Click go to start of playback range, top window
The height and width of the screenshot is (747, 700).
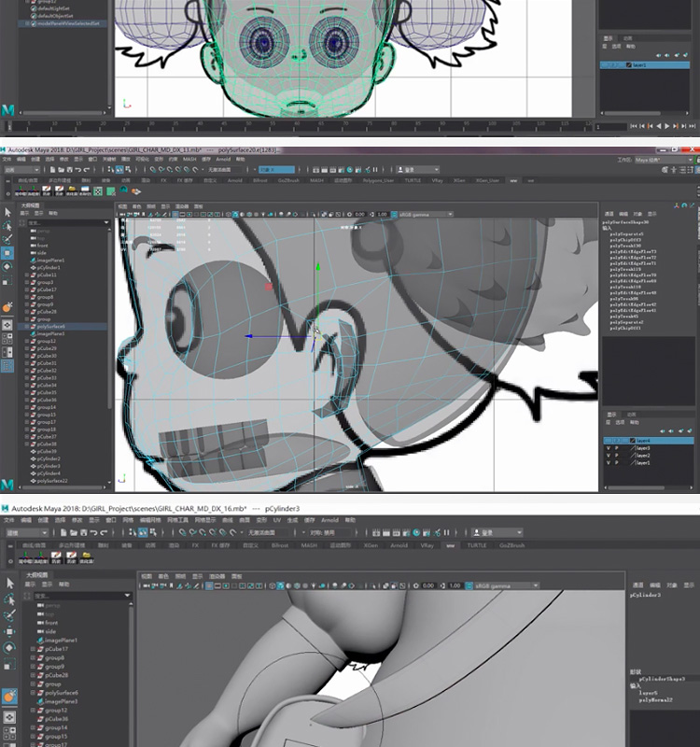pyautogui.click(x=633, y=126)
